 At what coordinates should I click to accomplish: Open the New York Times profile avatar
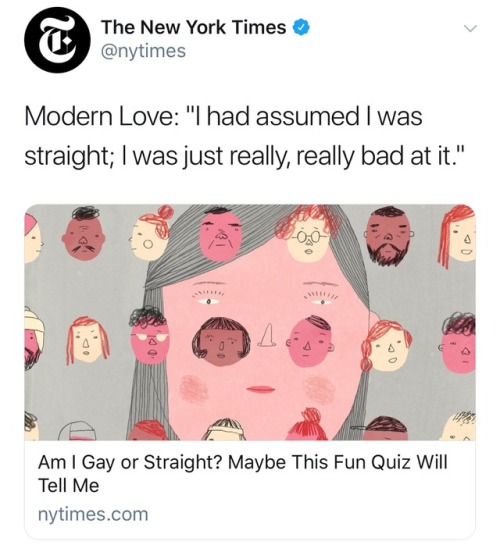[57, 40]
